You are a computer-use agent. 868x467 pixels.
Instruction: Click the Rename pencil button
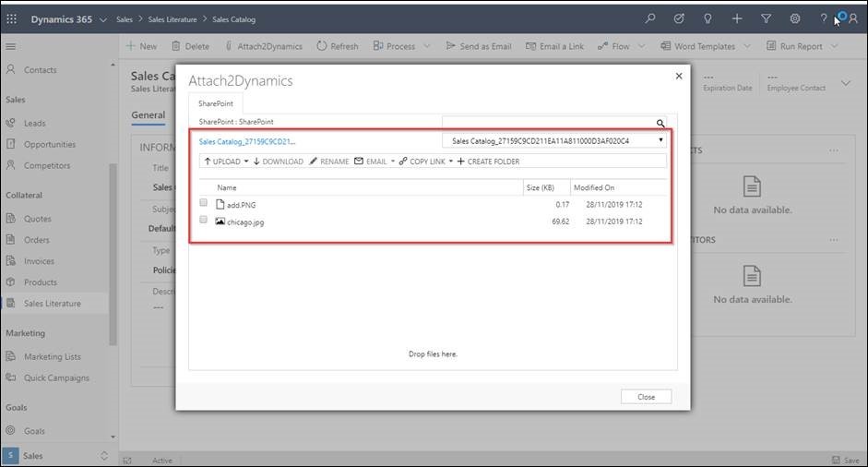click(328, 162)
